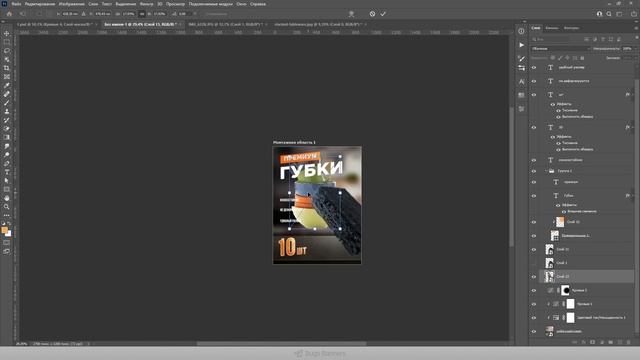640x360 pixels.
Task: Click the horizontal canvas scrollbar
Action: click(282, 343)
